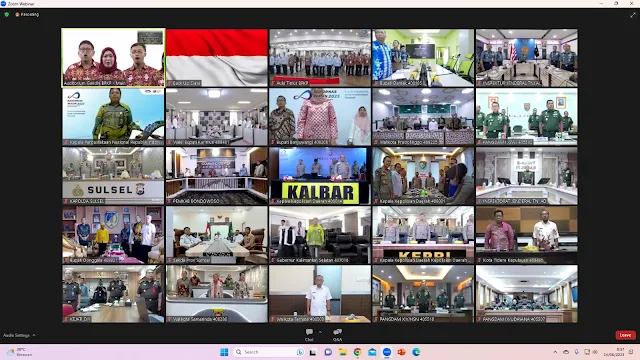Select the Indonesian flag video tile
Screen dimensions: 640x360
coord(217,58)
